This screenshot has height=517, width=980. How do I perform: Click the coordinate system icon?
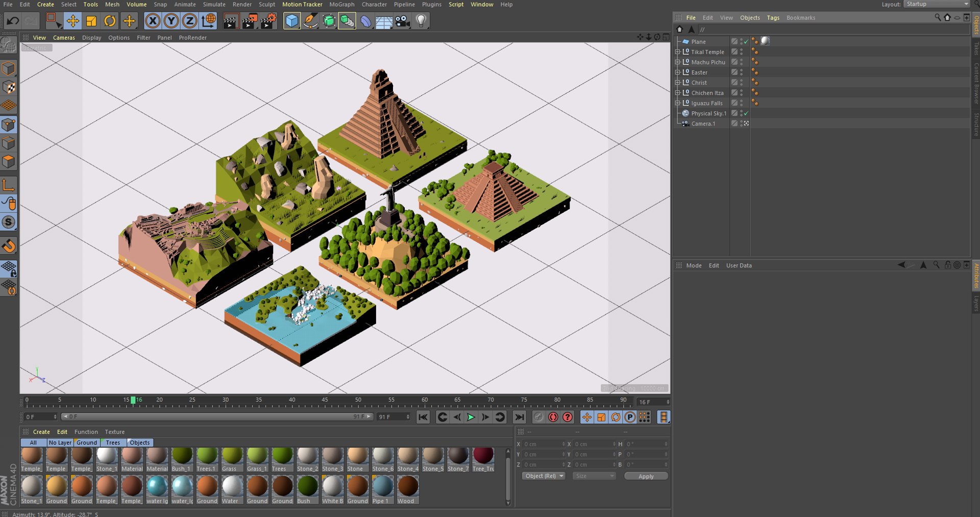point(208,21)
